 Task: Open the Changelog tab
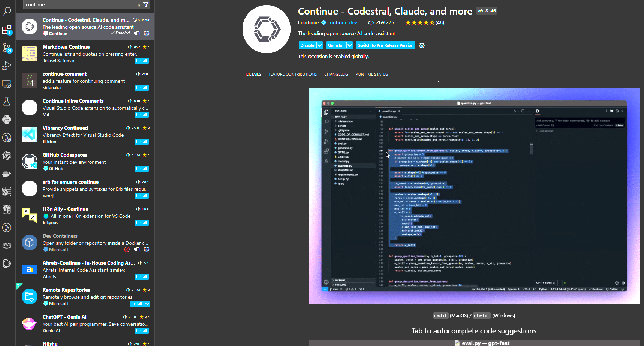[336, 74]
